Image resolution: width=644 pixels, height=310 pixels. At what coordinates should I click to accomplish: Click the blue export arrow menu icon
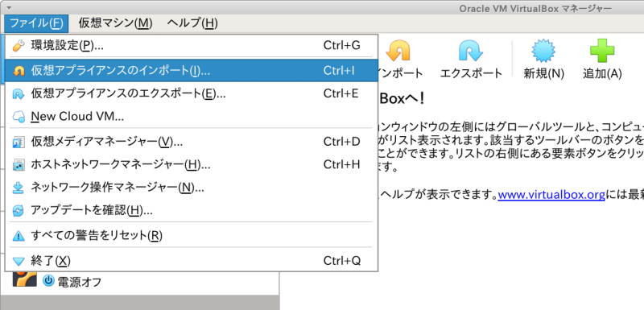click(19, 94)
